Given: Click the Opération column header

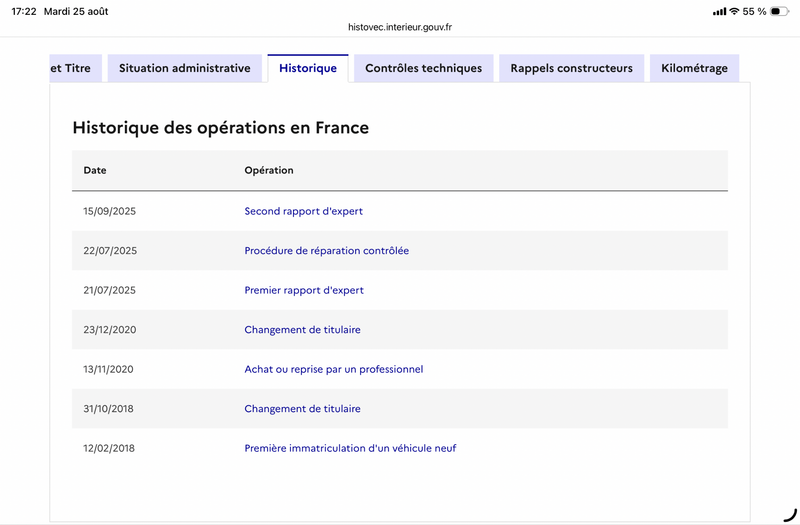Looking at the screenshot, I should point(269,170).
